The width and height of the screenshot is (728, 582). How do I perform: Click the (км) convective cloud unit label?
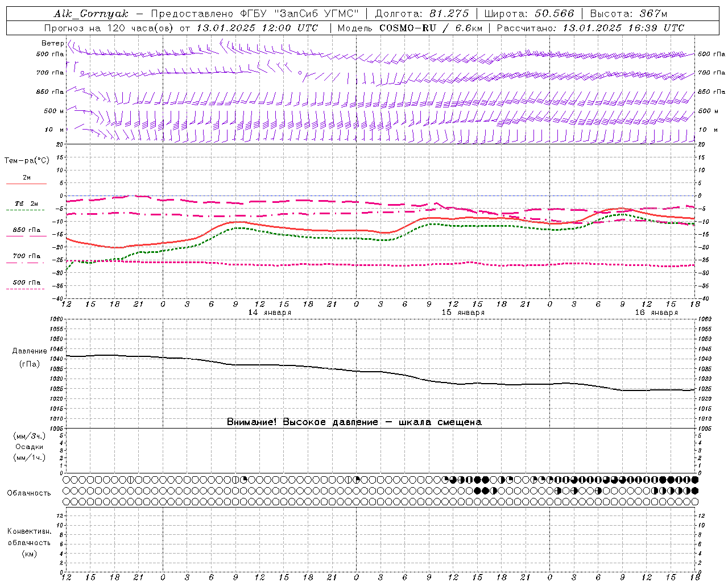(x=29, y=554)
